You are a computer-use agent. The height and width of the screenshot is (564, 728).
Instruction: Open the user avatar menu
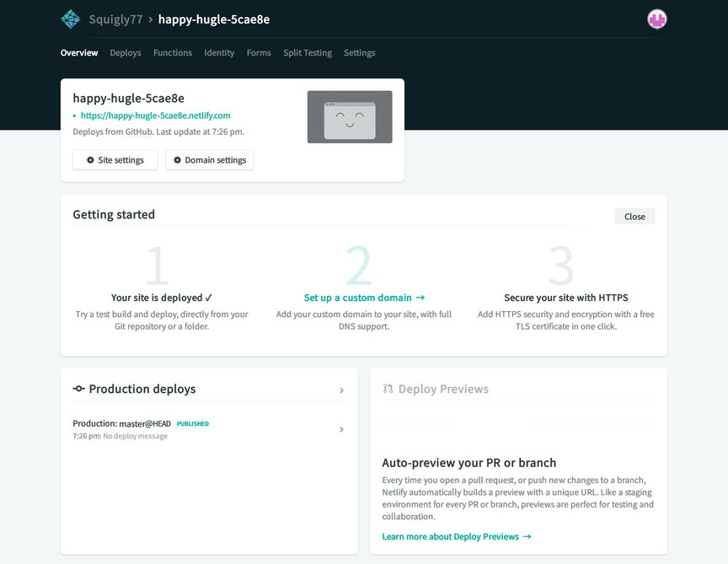point(656,19)
